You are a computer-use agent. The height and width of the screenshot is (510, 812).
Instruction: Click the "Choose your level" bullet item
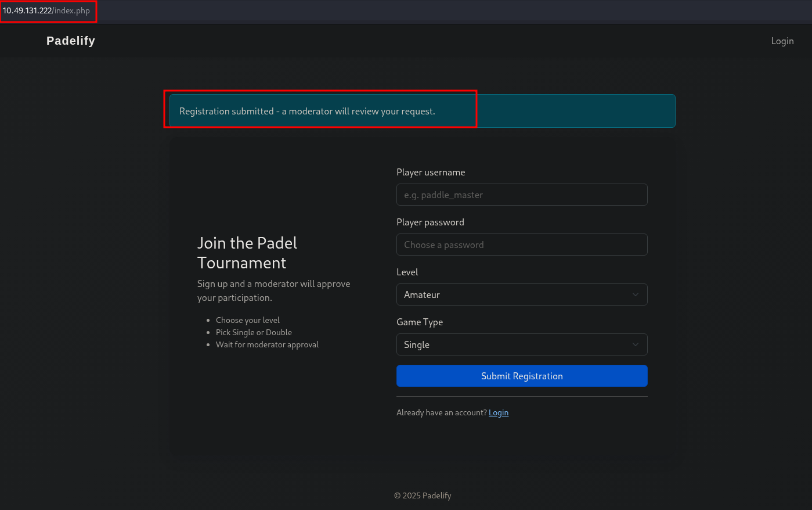point(247,320)
